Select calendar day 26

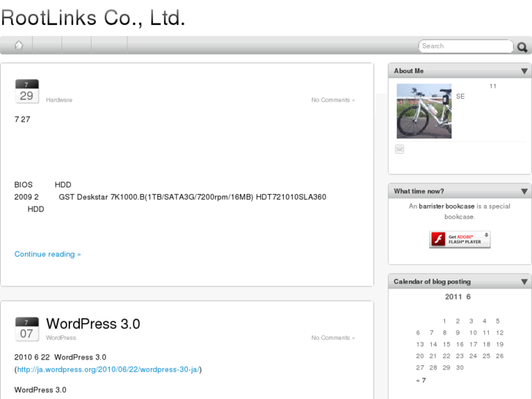tap(500, 356)
